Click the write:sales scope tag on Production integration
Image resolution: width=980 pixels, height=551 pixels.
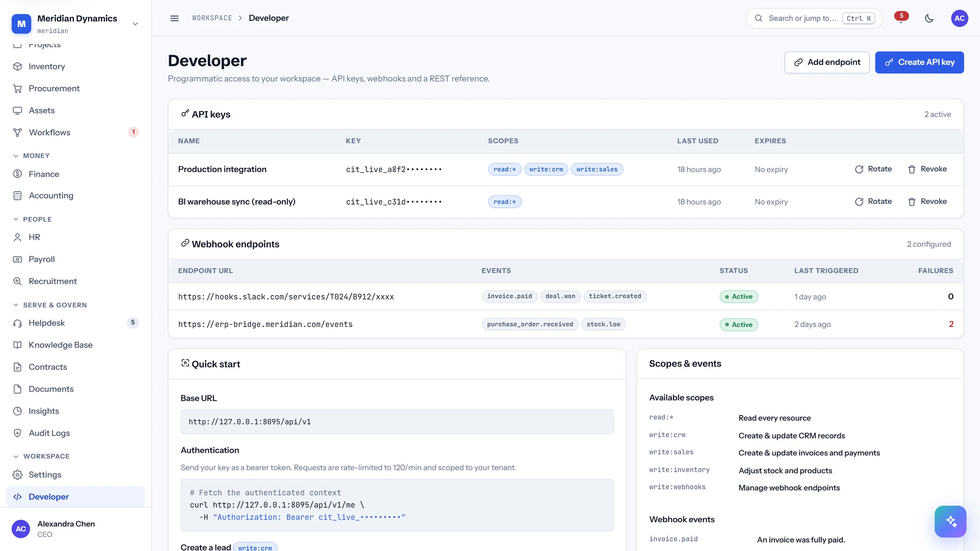(597, 169)
